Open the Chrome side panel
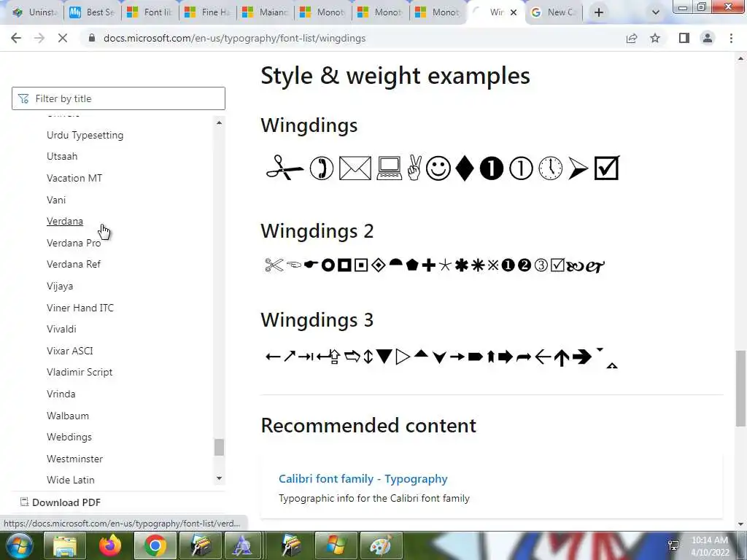This screenshot has height=560, width=747. [x=684, y=38]
